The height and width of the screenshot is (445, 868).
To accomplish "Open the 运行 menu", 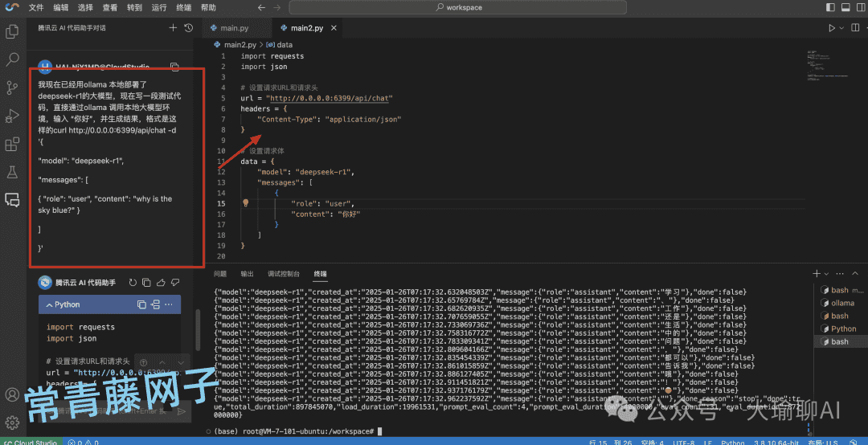I will (x=159, y=7).
